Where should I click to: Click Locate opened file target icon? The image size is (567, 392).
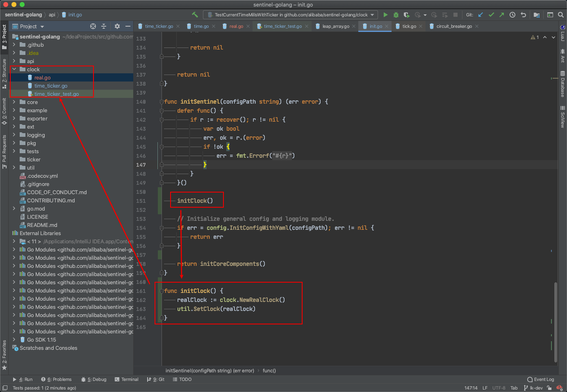[x=93, y=26]
